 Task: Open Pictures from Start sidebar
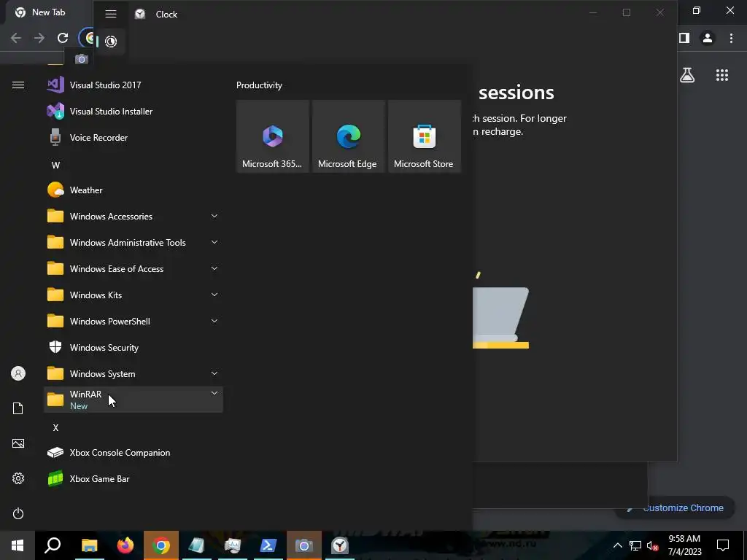coord(18,443)
